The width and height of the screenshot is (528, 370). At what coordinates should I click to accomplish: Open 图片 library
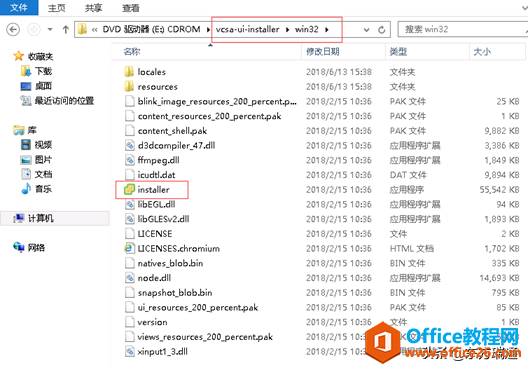tap(43, 159)
